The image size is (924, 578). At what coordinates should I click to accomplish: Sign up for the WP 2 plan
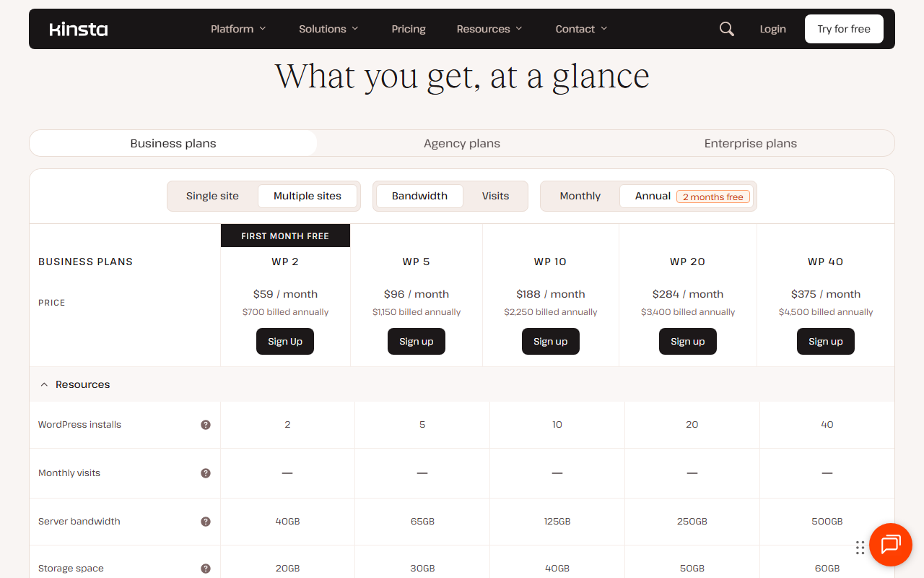pyautogui.click(x=285, y=341)
